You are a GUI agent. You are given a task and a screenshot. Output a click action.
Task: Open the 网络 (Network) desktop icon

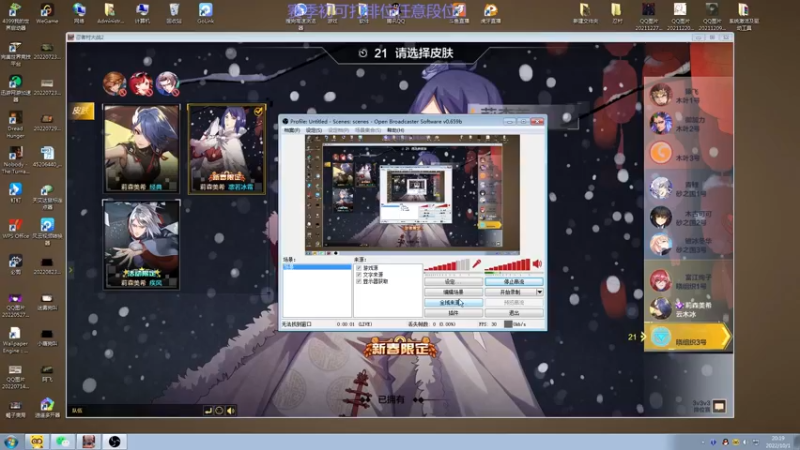(x=79, y=13)
